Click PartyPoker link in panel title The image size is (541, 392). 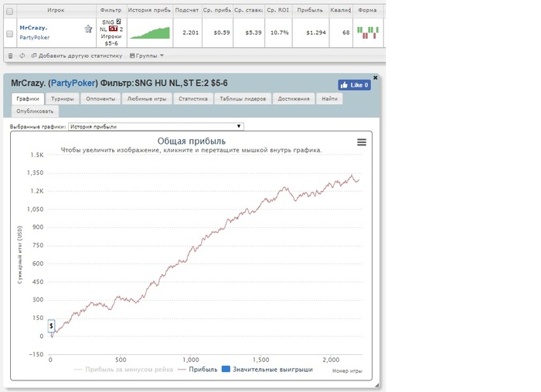click(x=73, y=84)
